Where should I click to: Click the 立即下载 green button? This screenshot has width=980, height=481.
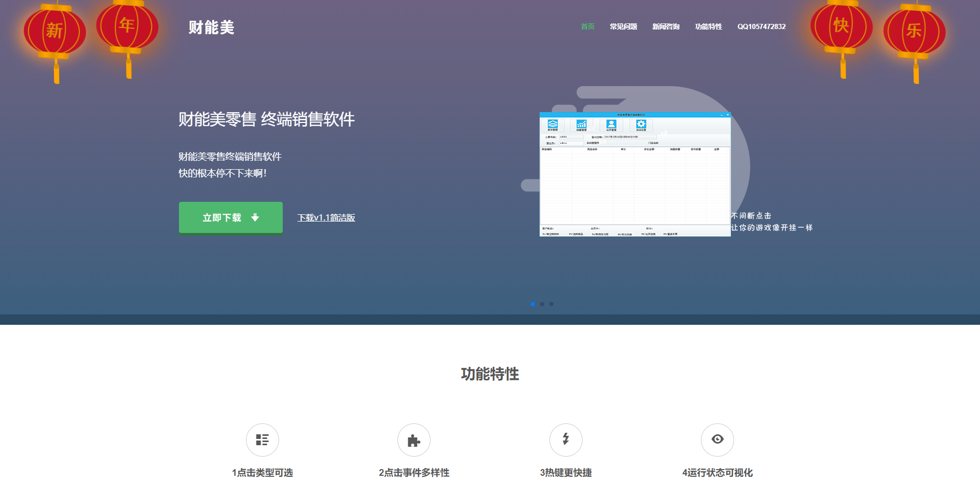pos(231,217)
